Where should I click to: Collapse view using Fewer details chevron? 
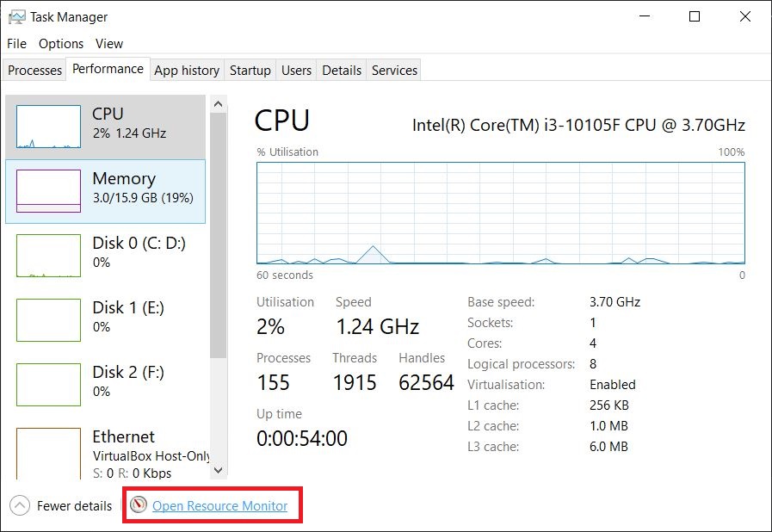click(x=21, y=506)
